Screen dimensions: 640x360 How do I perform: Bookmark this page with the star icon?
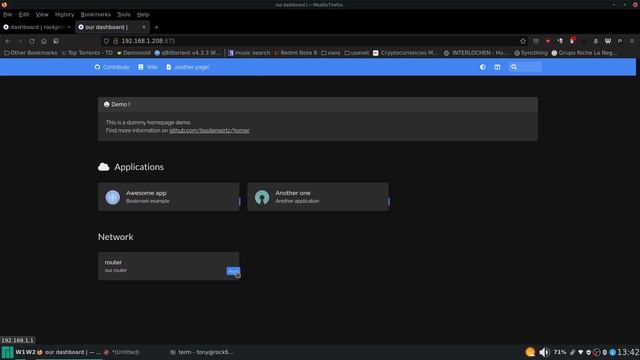(523, 41)
